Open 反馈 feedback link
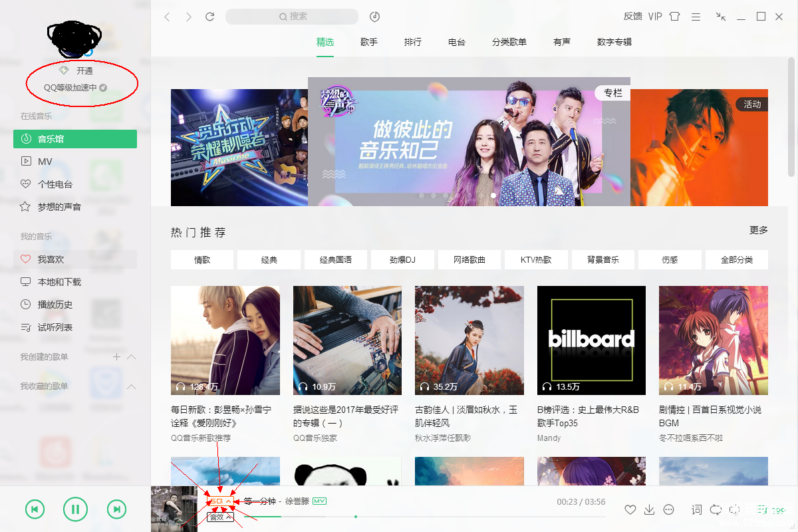798x532 pixels. click(x=633, y=17)
